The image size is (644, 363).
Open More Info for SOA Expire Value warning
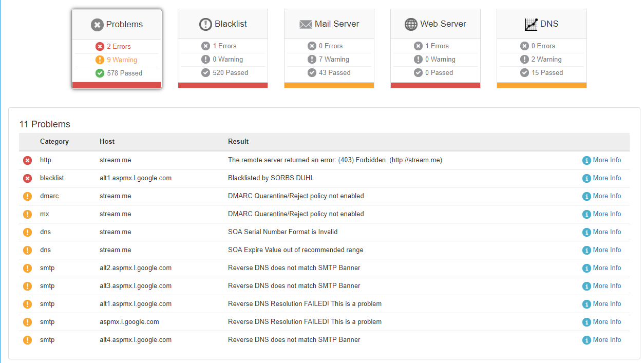602,250
